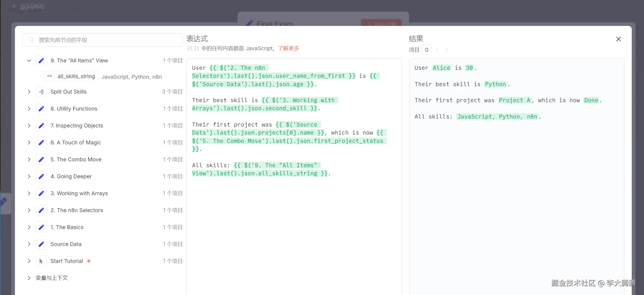Expand the 变量与上下文 section
The height and width of the screenshot is (295, 644).
pos(29,278)
